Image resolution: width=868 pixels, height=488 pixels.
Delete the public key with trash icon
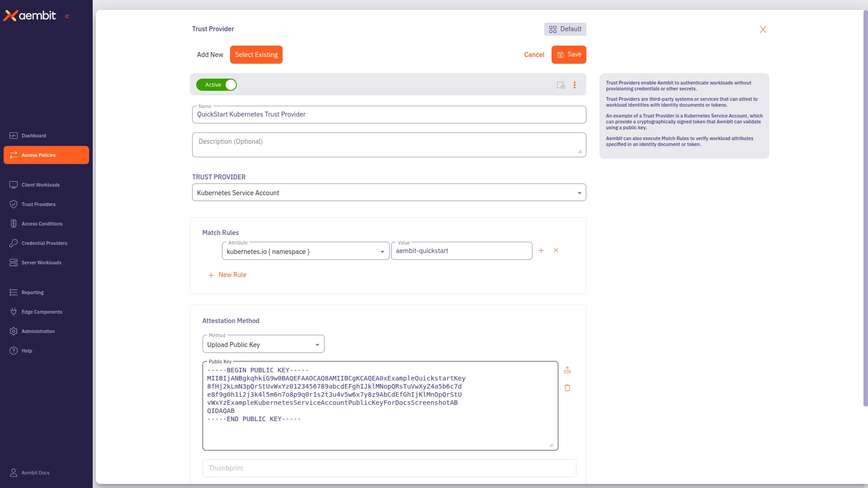coord(567,388)
